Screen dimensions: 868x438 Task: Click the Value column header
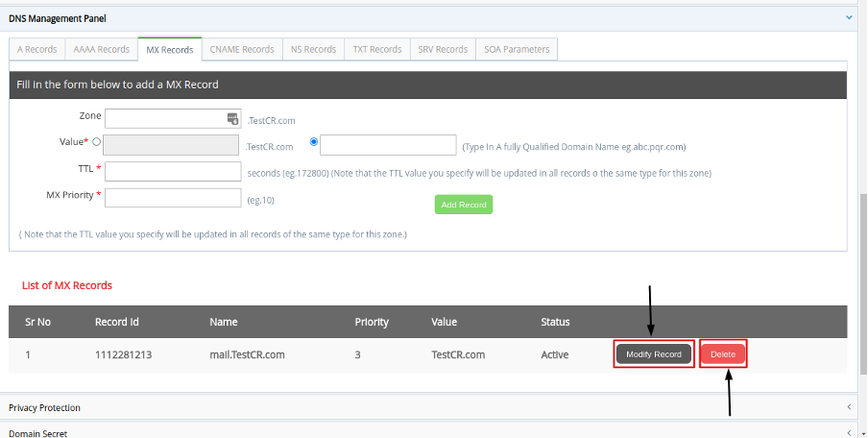tap(444, 323)
